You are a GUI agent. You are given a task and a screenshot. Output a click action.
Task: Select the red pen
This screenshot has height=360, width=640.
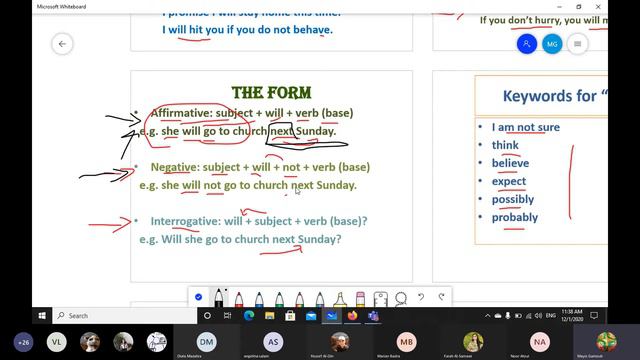pos(239,299)
